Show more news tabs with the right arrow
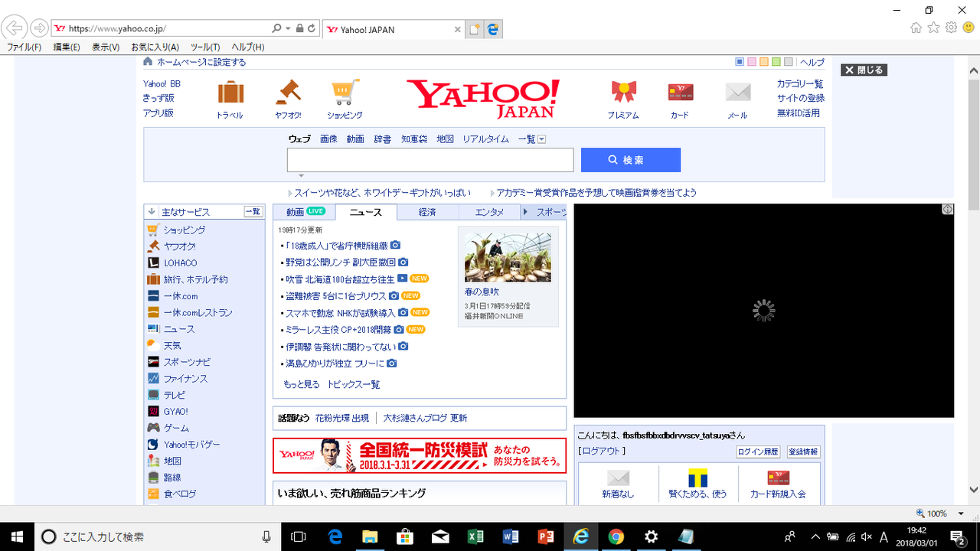This screenshot has width=980, height=551. pyautogui.click(x=526, y=212)
